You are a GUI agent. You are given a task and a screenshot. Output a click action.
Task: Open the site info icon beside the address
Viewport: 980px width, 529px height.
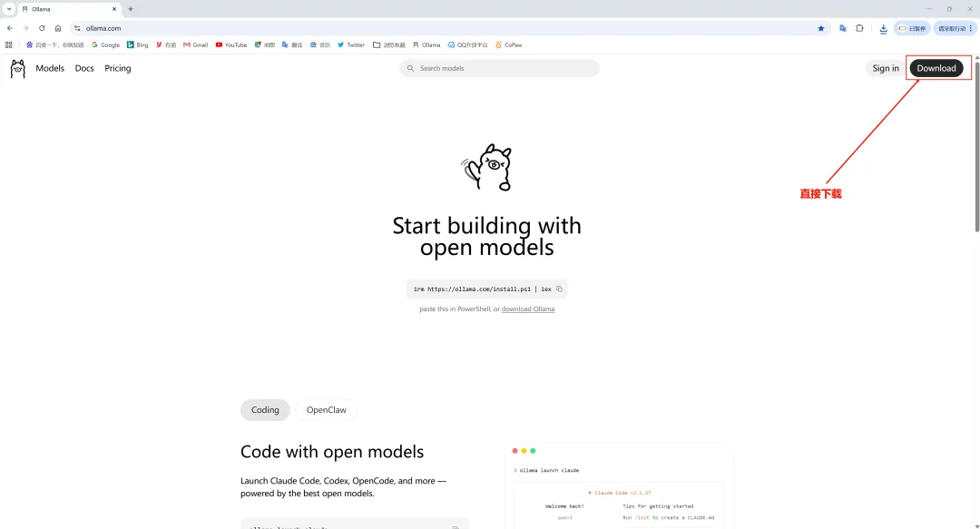tap(77, 28)
